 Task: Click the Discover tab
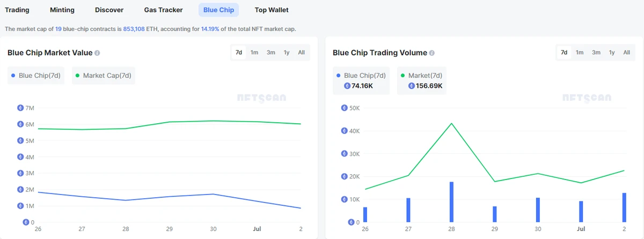109,10
